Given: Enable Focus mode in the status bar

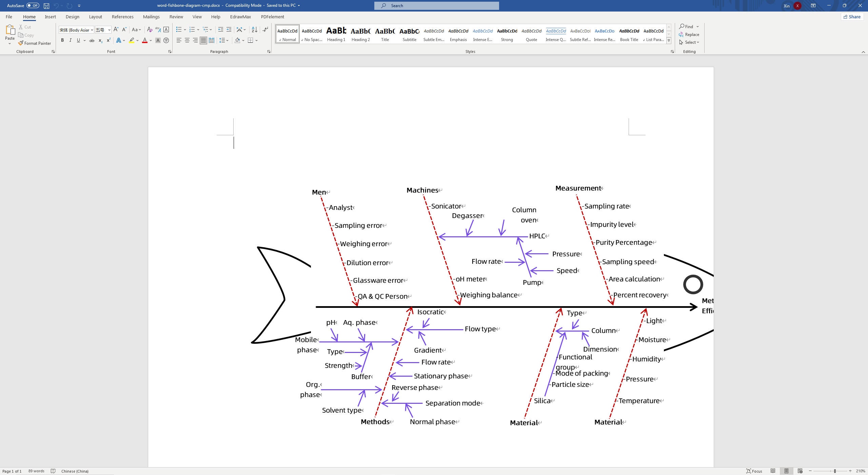Looking at the screenshot, I should (755, 471).
